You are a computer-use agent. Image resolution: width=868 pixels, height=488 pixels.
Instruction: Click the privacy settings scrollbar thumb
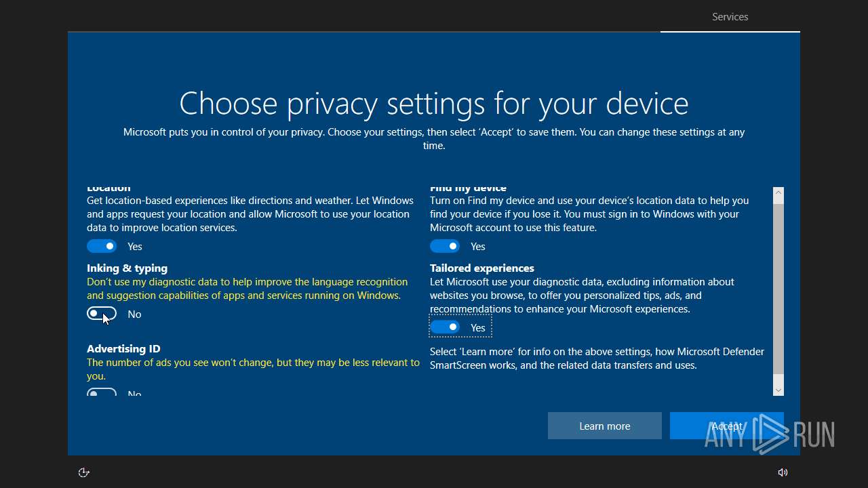pos(778,288)
